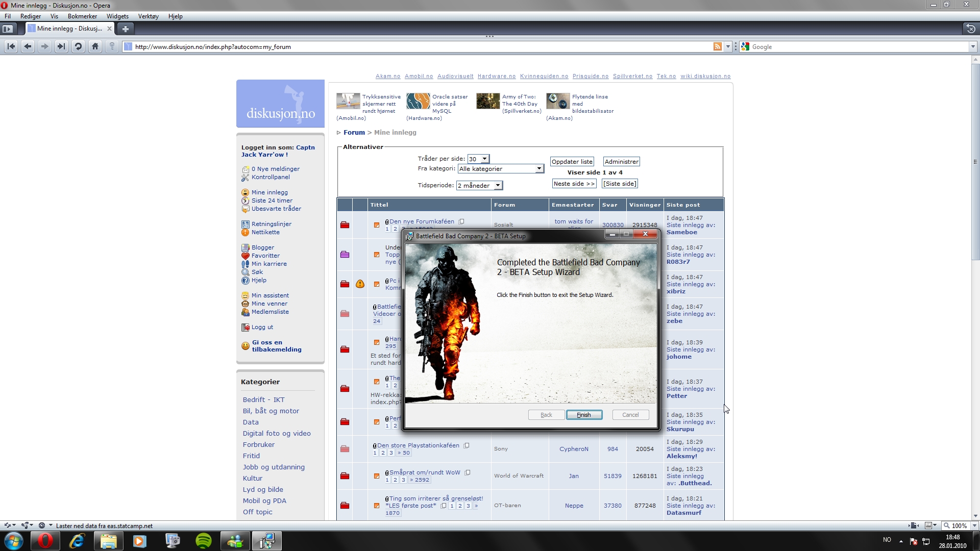Open the feed dropdown arrow beside RSS icon
The width and height of the screenshot is (980, 551).
(x=728, y=46)
